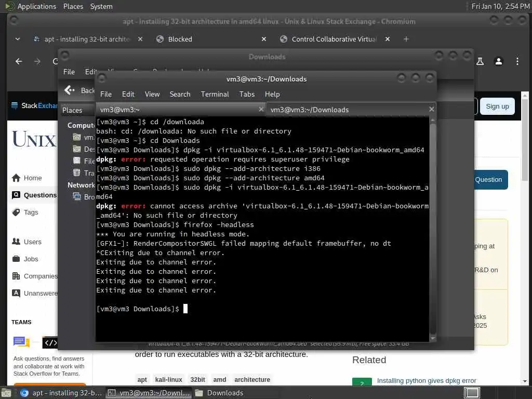The height and width of the screenshot is (399, 532).
Task: Open the Places menu in top panel
Action: (x=73, y=6)
